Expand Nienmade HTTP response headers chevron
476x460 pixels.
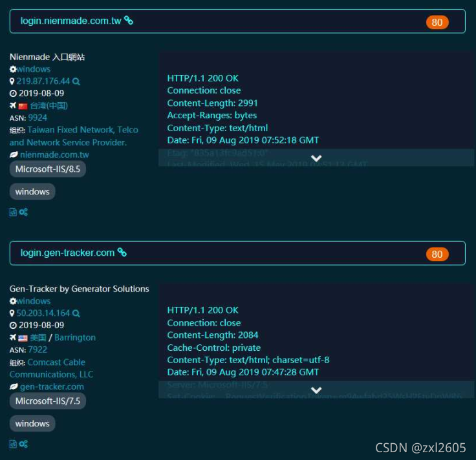pos(316,158)
